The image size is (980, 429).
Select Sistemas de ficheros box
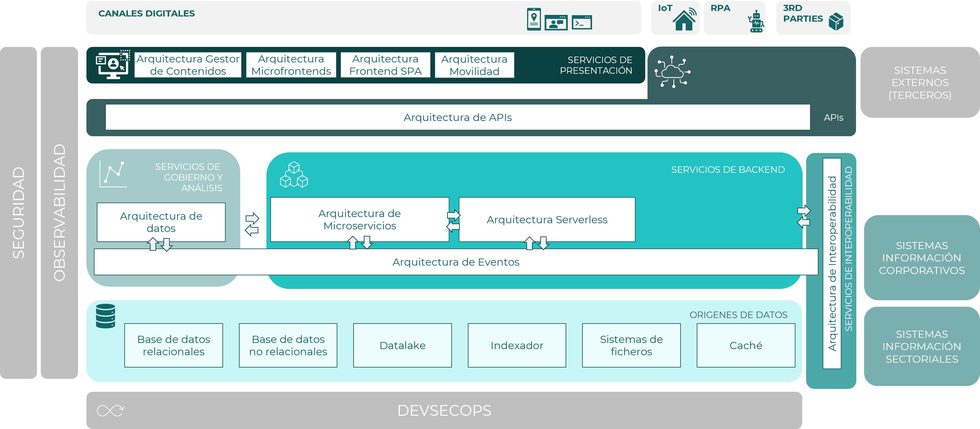pyautogui.click(x=632, y=345)
